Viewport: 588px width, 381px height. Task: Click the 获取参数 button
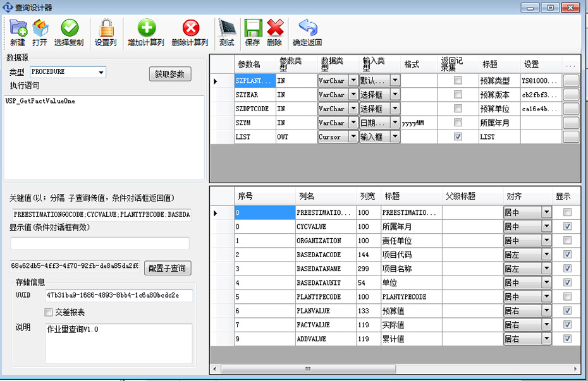[169, 74]
